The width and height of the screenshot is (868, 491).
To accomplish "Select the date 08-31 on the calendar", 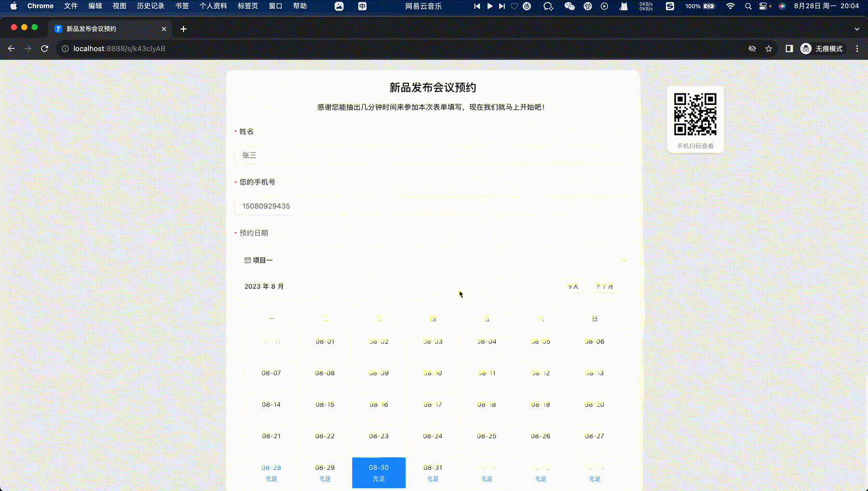I will tap(433, 472).
